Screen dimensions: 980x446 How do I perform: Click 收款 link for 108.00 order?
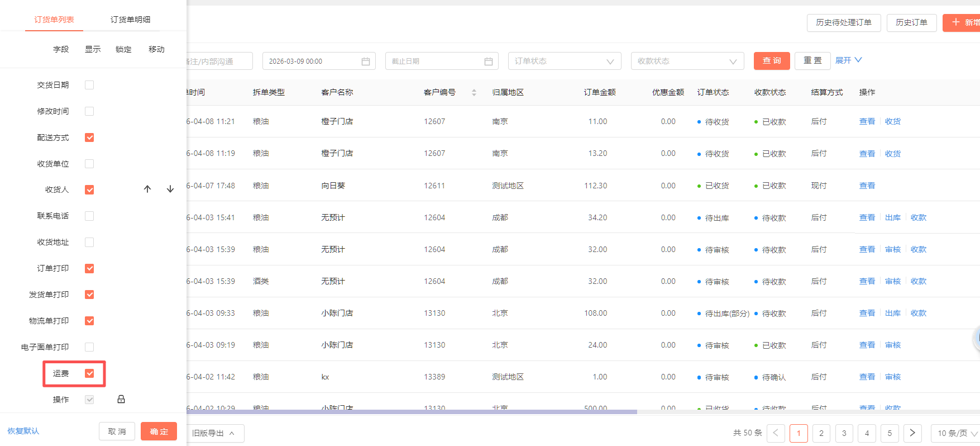[x=919, y=313]
